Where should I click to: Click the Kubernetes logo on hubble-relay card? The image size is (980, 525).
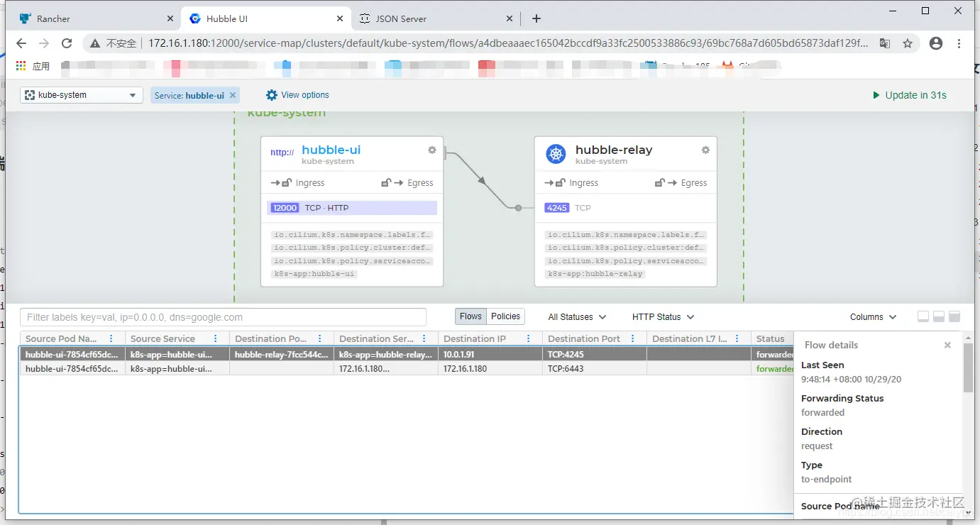(x=556, y=154)
